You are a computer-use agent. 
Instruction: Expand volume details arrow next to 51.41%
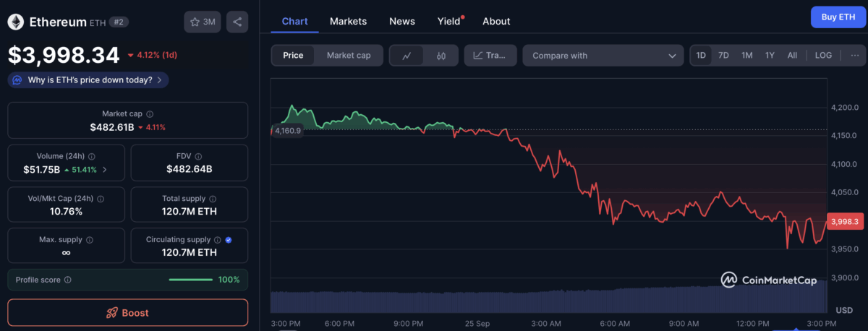pyautogui.click(x=105, y=170)
